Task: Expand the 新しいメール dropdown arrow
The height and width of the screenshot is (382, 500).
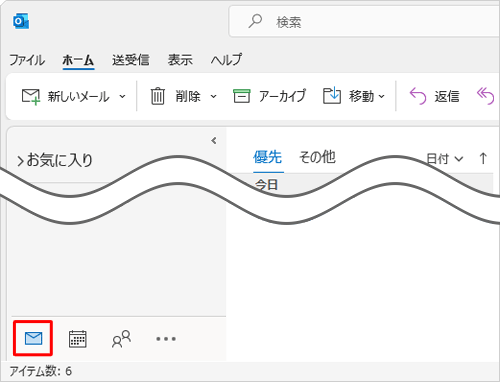Action: point(122,97)
